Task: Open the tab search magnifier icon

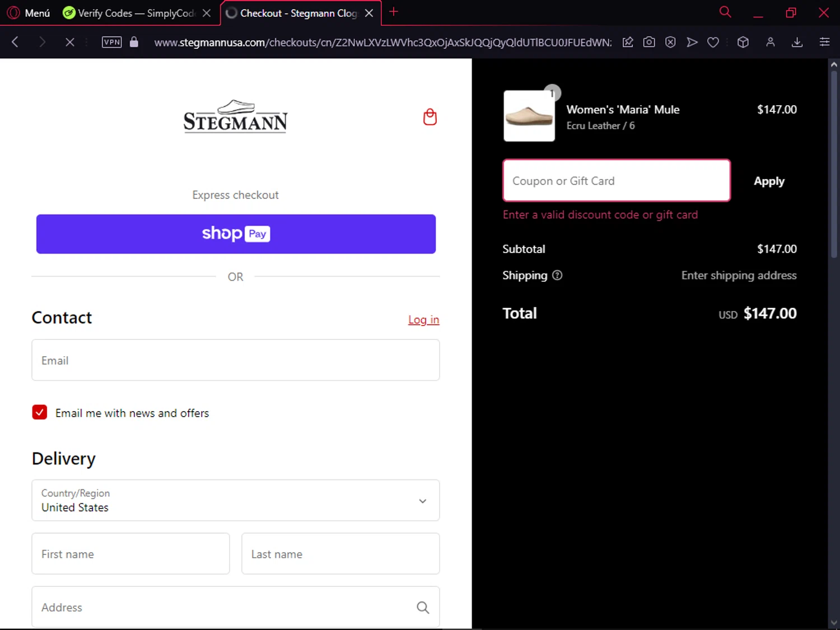Action: point(725,12)
